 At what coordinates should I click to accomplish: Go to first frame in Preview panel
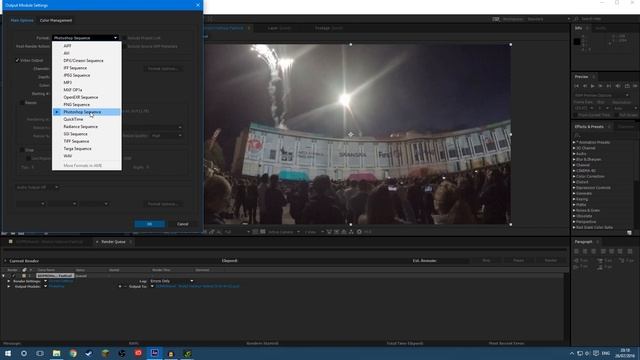576,86
